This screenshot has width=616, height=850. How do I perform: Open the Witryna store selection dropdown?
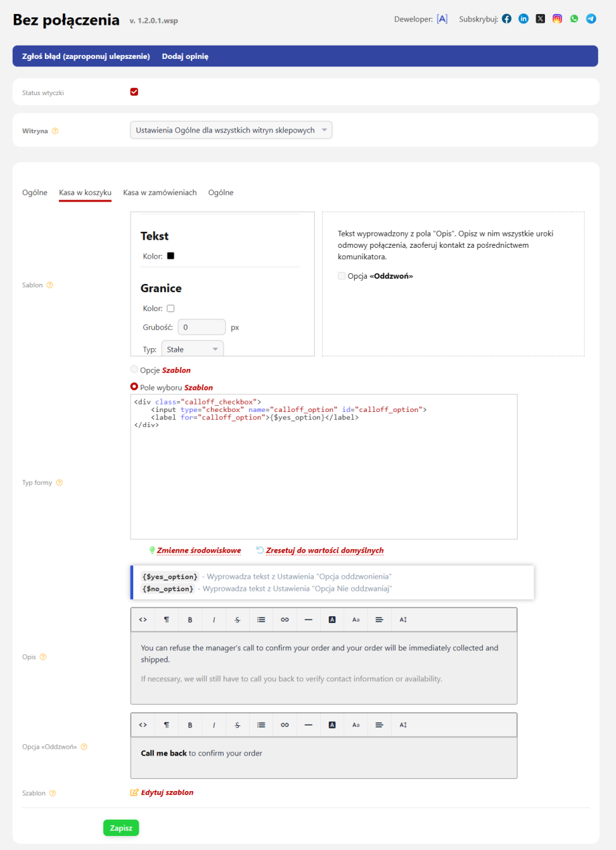(231, 131)
